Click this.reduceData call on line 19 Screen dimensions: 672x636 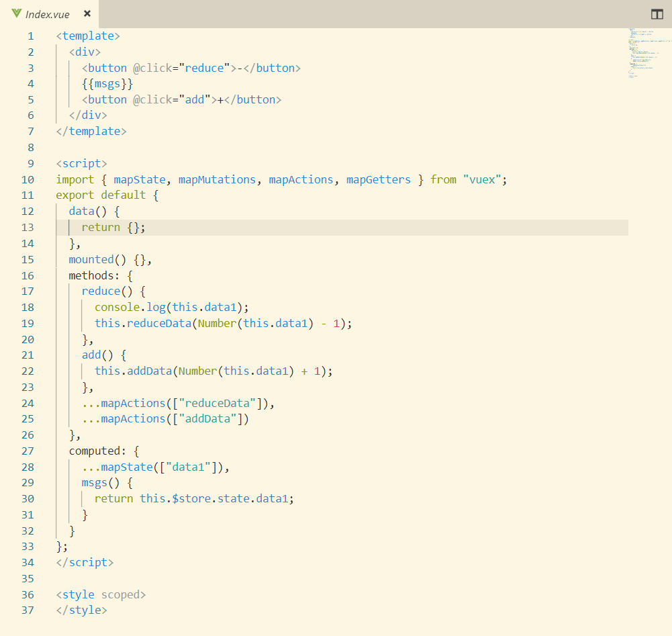(223, 324)
